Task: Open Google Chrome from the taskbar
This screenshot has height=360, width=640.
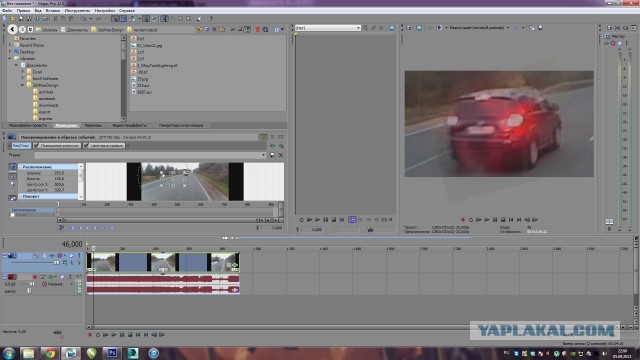Action: point(50,353)
